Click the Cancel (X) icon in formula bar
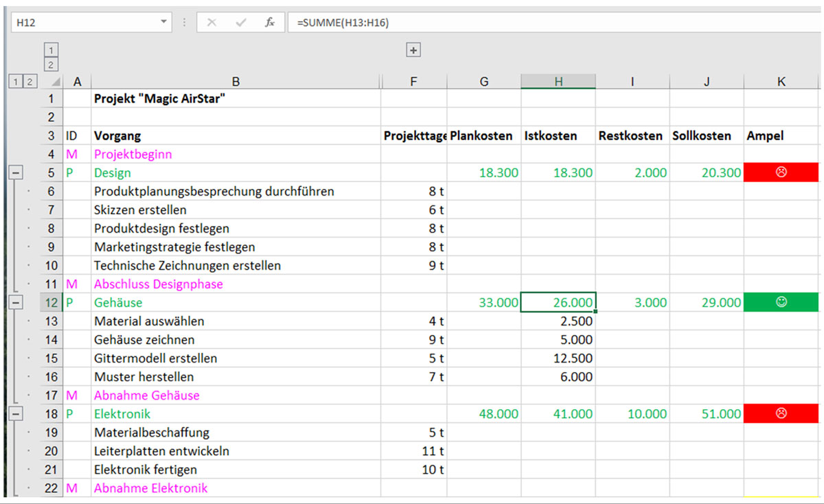Image resolution: width=824 pixels, height=504 pixels. [x=211, y=23]
